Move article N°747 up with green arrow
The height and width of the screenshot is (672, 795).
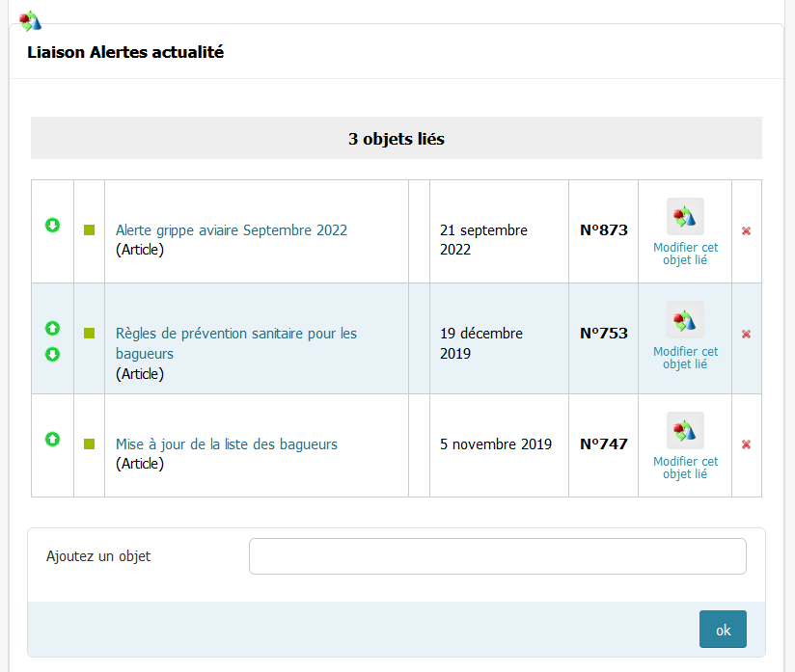pos(53,439)
